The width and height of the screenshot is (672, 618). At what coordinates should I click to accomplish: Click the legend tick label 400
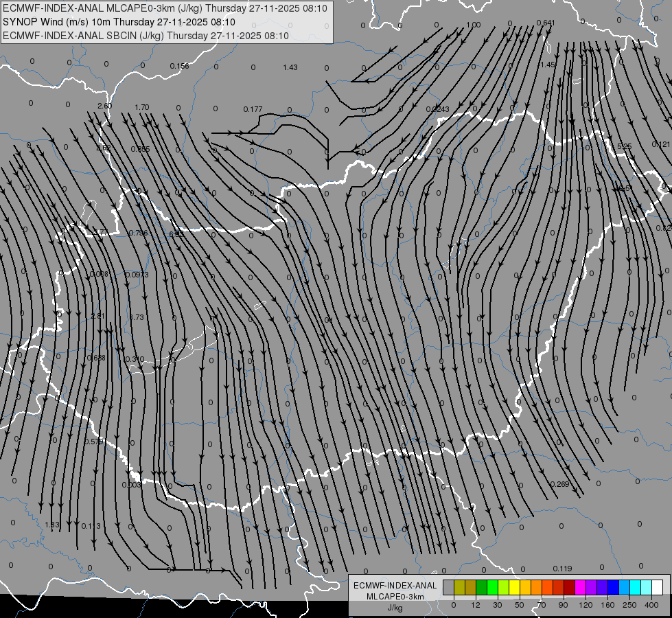click(x=651, y=605)
